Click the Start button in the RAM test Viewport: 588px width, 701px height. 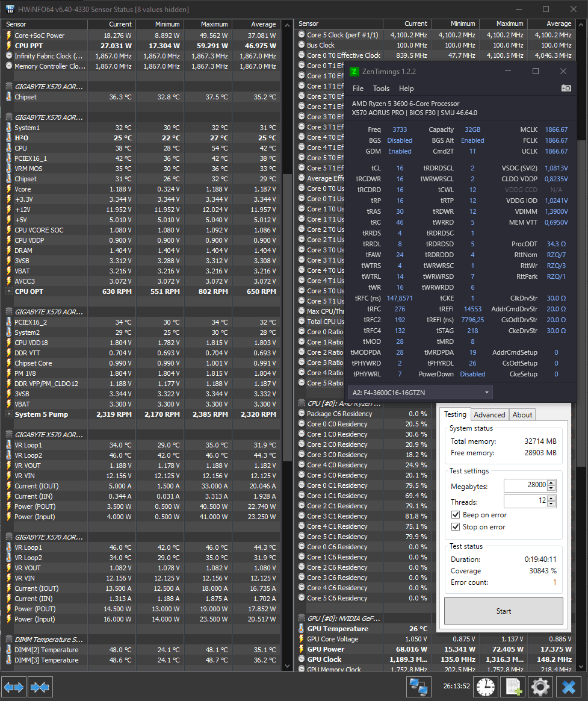click(x=504, y=611)
